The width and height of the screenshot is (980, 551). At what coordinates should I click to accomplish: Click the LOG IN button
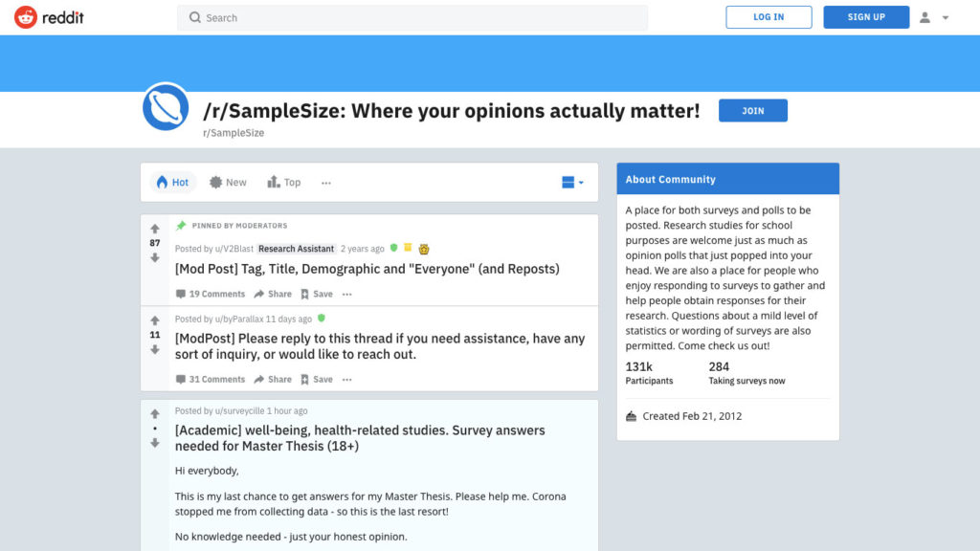(768, 17)
